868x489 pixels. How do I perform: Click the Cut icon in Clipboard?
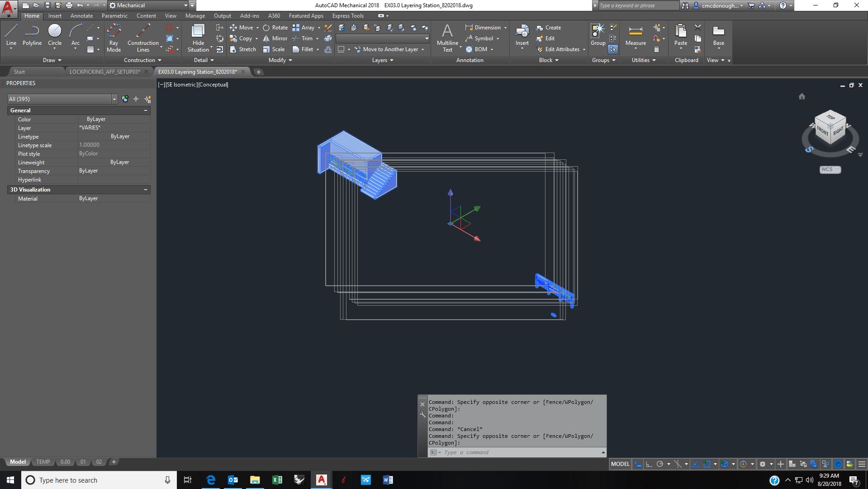pos(698,28)
